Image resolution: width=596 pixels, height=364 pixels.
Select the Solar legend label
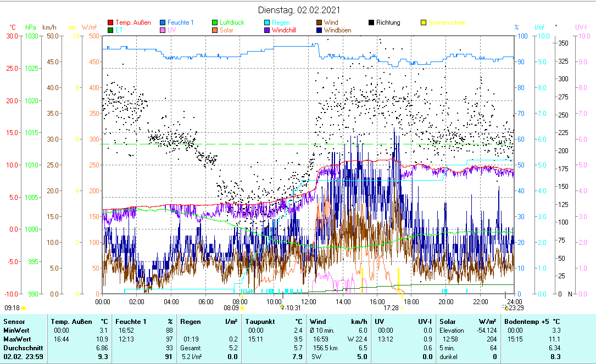tap(226, 30)
